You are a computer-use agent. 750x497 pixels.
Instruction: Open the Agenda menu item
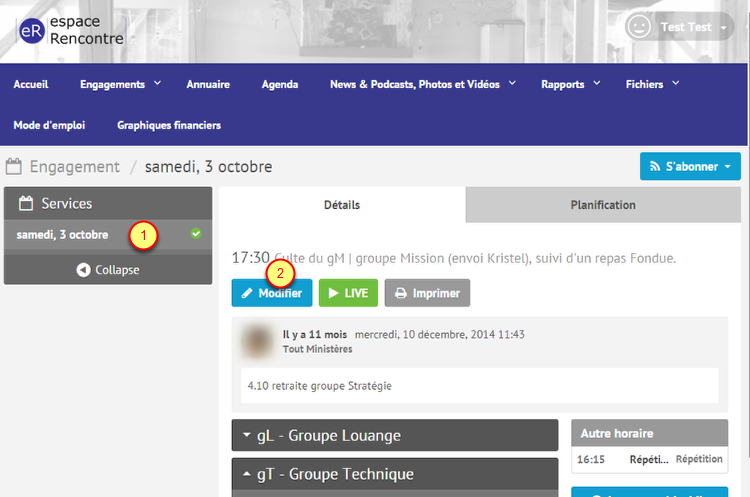point(280,84)
